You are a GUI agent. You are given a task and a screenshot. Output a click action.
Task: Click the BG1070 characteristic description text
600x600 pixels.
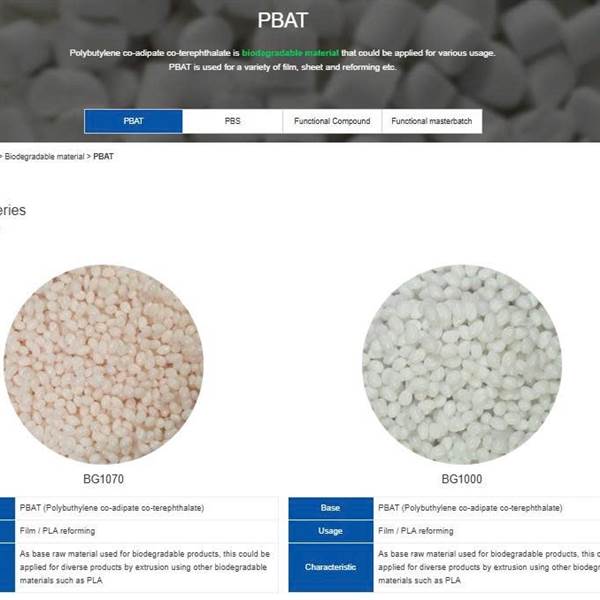click(145, 567)
